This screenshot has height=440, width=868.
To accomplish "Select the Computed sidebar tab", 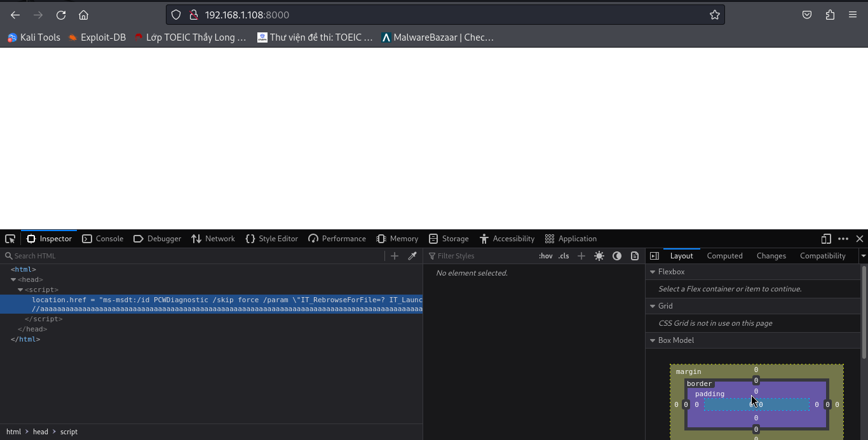I will coord(724,256).
